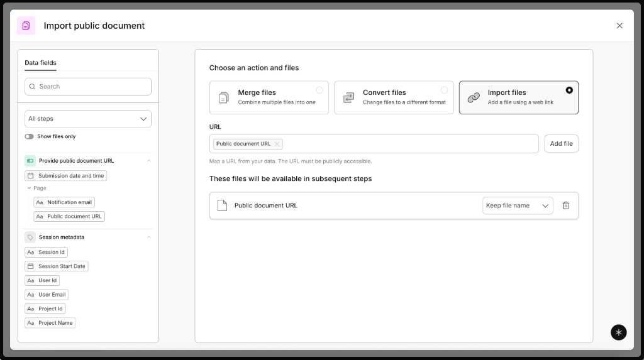This screenshot has height=360, width=644.
Task: Click the pink document icon beside the title
Action: point(26,26)
